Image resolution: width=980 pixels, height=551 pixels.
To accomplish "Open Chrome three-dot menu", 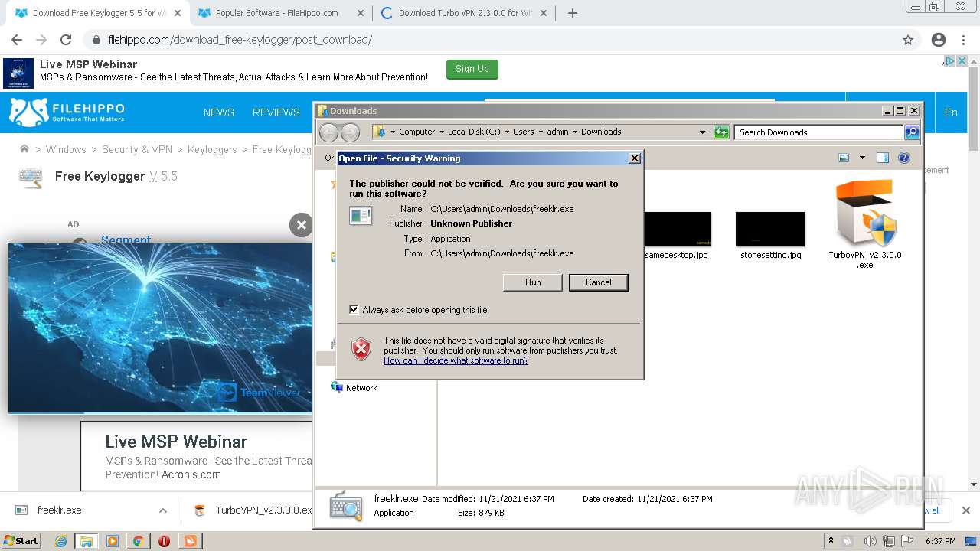I will point(963,40).
